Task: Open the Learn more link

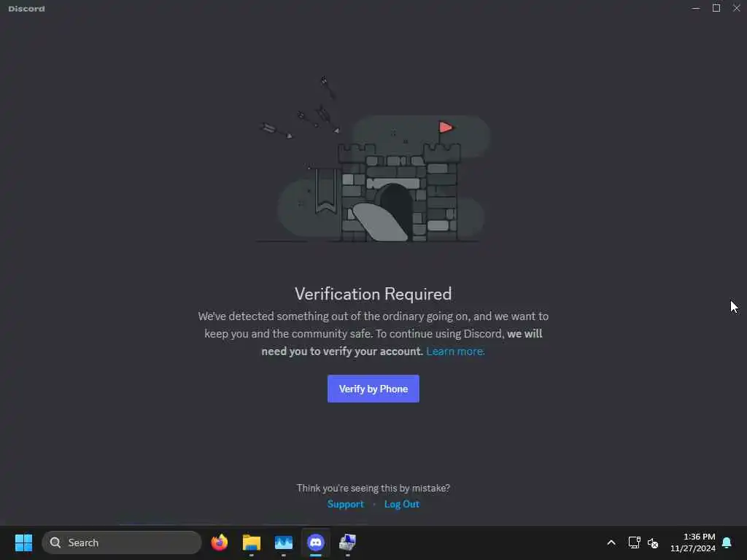Action: pos(455,351)
